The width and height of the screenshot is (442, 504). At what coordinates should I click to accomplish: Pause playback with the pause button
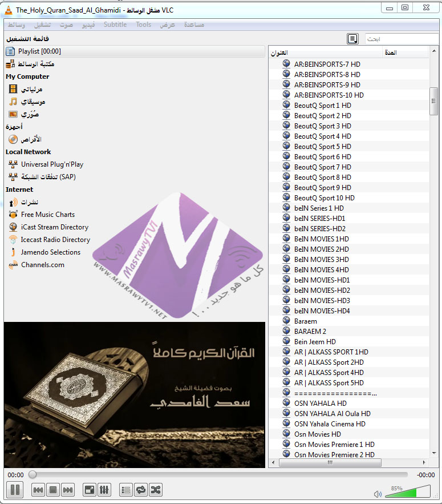pyautogui.click(x=15, y=490)
